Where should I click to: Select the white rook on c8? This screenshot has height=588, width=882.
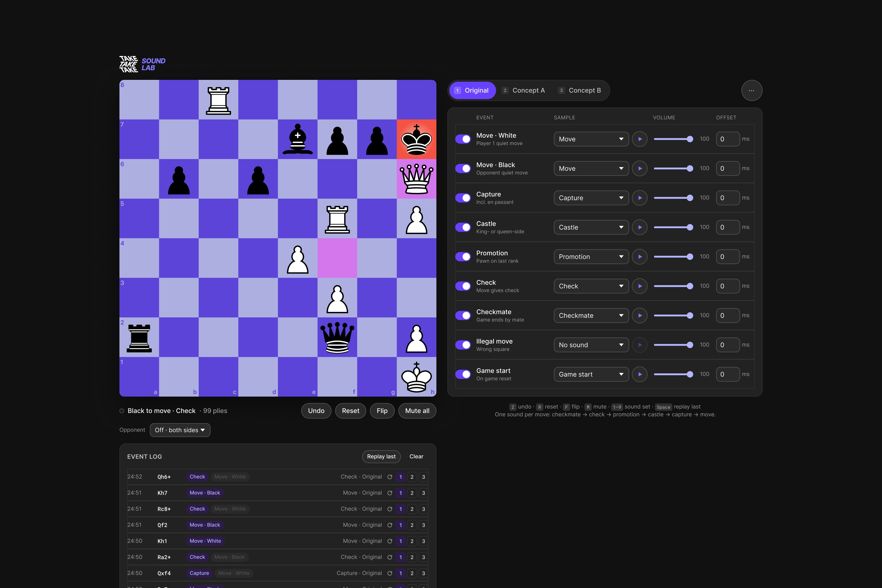click(x=218, y=100)
